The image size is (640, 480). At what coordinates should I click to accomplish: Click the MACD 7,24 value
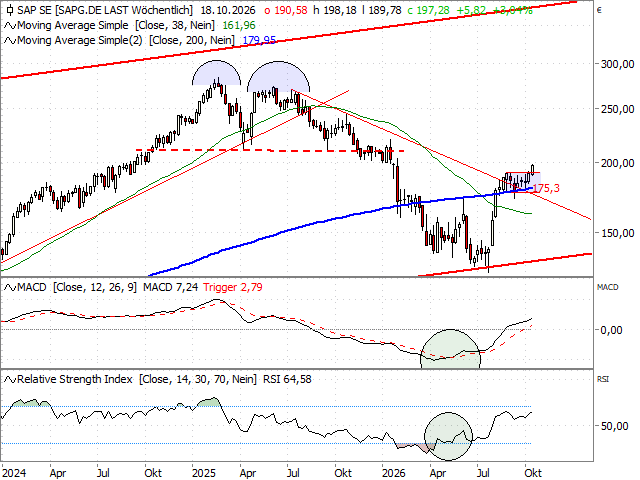(x=170, y=288)
